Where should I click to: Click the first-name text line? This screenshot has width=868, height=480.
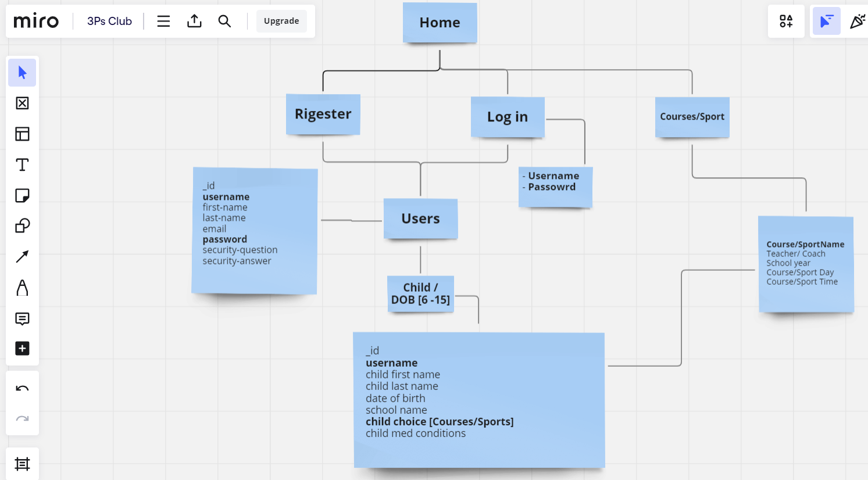point(225,207)
